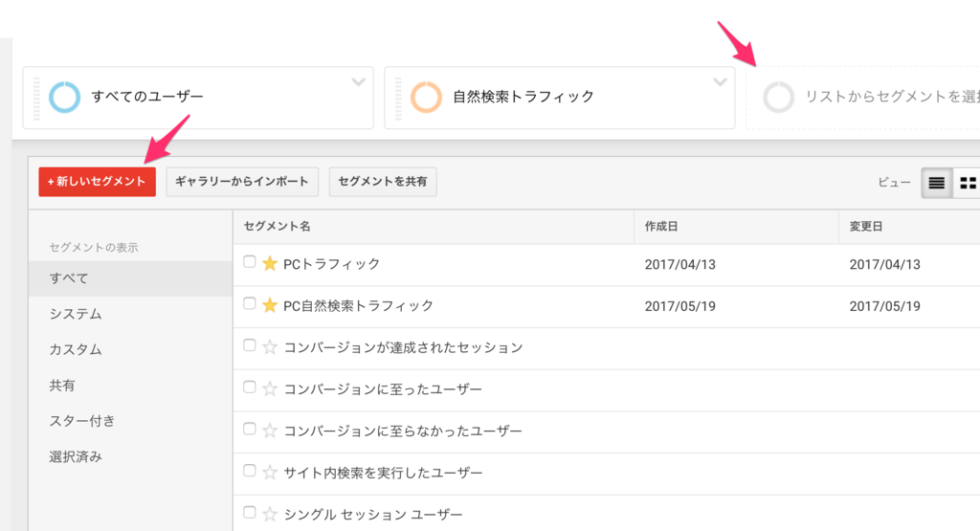
Task: Click コンバージョンに至らなかったユーザー segment name
Action: [403, 431]
